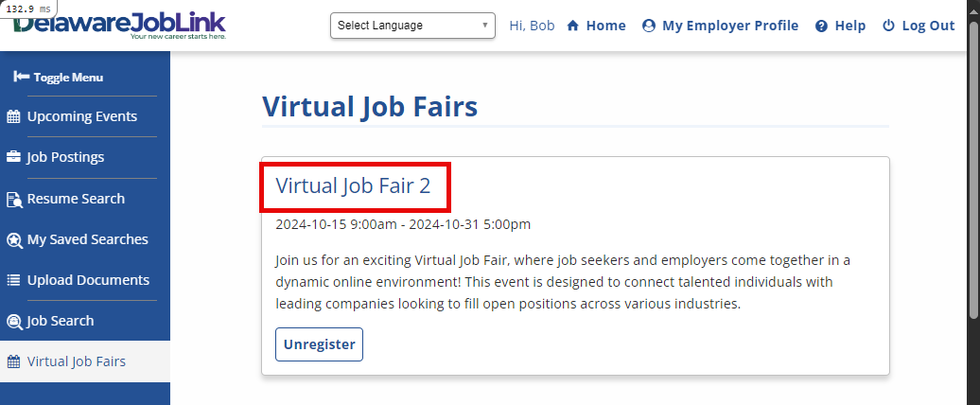Go to Upcoming Events in sidebar

click(x=81, y=117)
